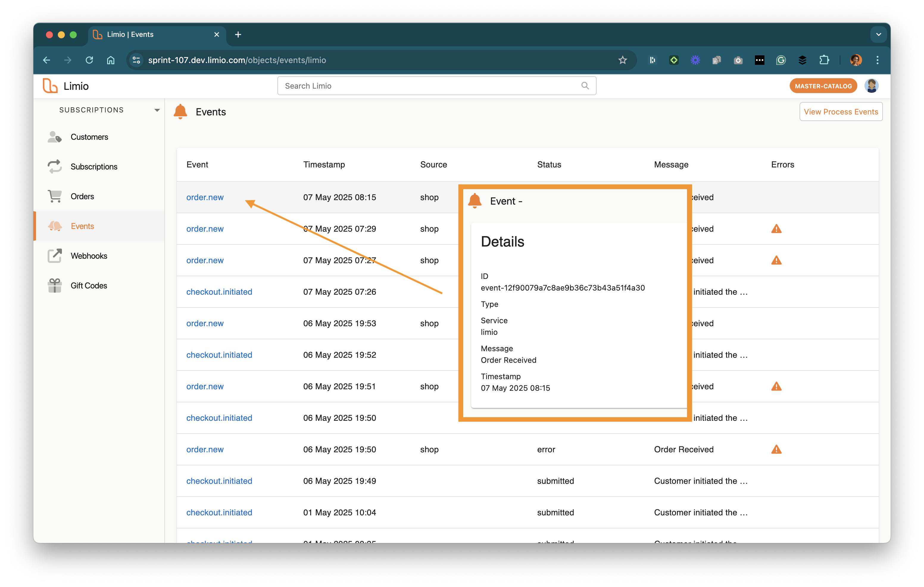
Task: Open Customers from the sidebar
Action: 89,137
